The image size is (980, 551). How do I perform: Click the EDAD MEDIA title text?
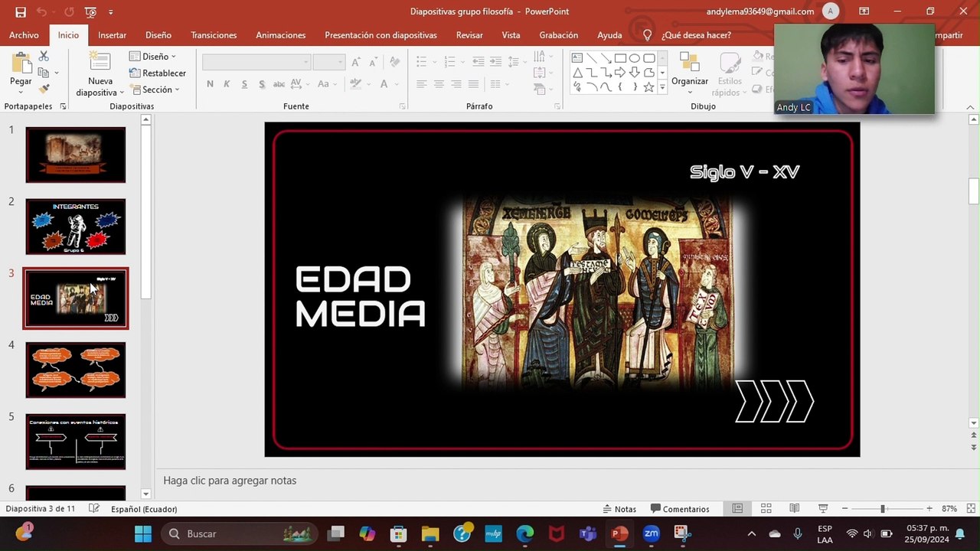tap(360, 297)
